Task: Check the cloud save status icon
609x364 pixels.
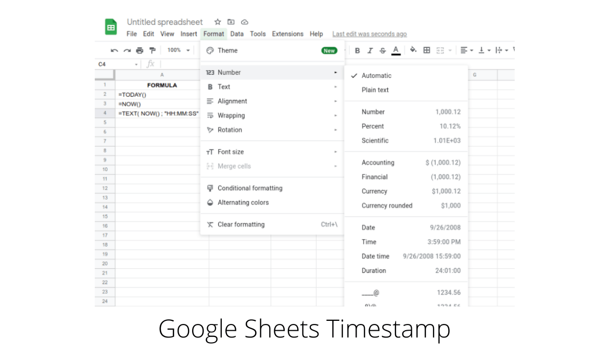Action: click(244, 22)
